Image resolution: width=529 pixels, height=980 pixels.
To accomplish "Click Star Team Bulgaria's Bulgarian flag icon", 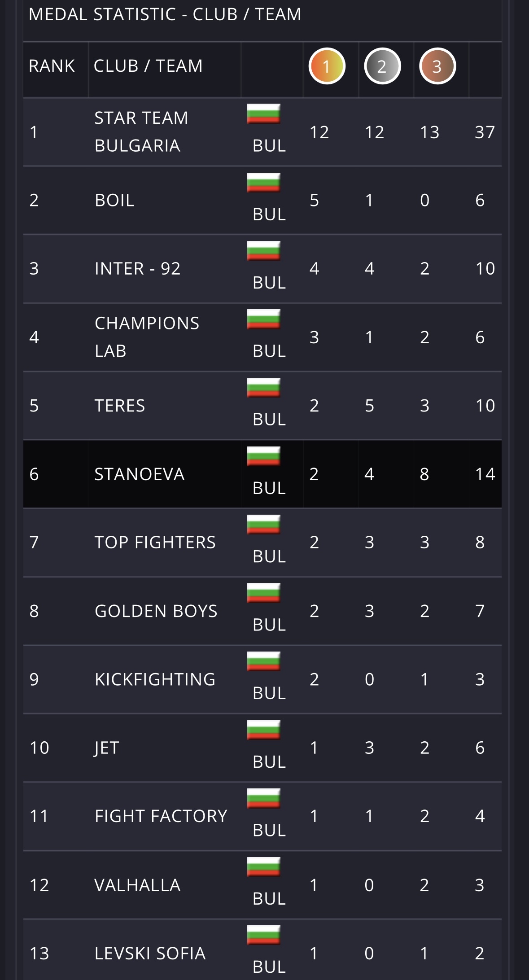I will (x=263, y=114).
